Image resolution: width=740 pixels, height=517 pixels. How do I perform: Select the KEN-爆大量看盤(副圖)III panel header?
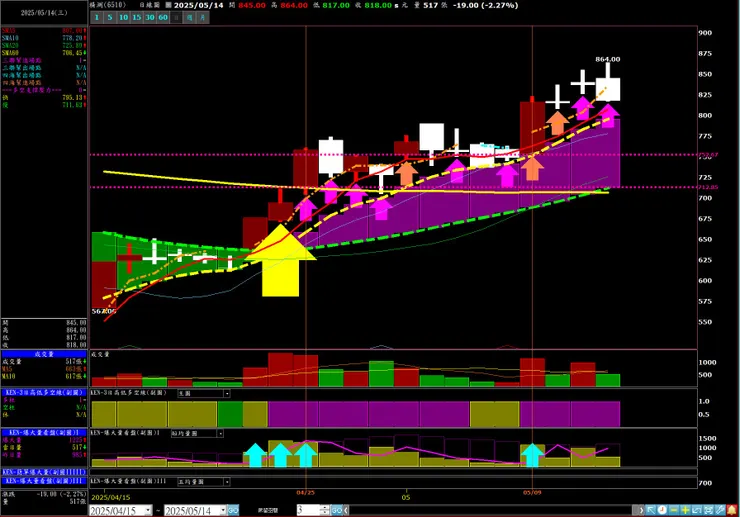coord(44,481)
